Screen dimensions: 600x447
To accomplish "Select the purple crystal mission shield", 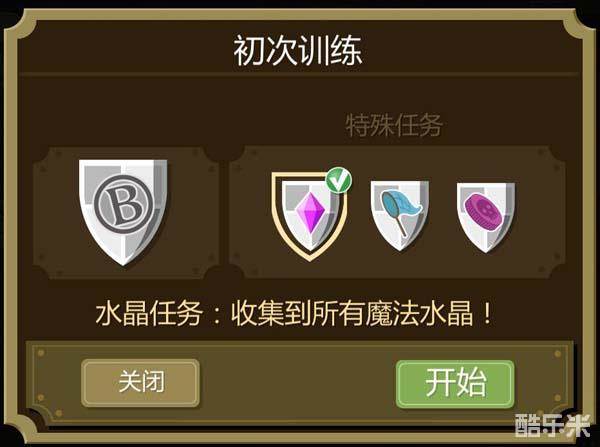I will point(310,216).
